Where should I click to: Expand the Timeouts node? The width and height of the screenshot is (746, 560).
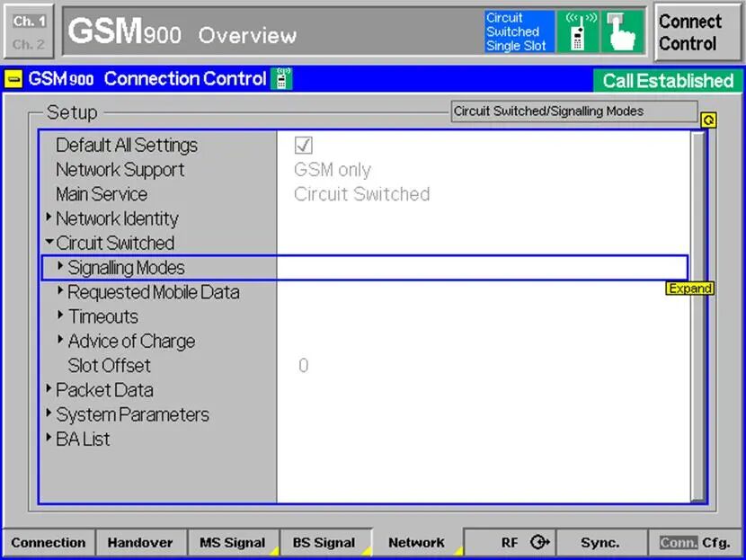click(60, 315)
